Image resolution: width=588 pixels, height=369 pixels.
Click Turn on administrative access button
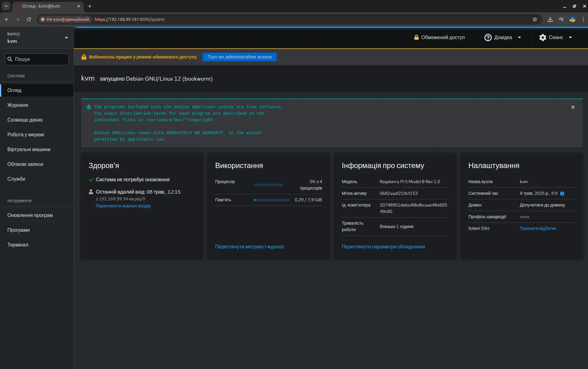(239, 57)
